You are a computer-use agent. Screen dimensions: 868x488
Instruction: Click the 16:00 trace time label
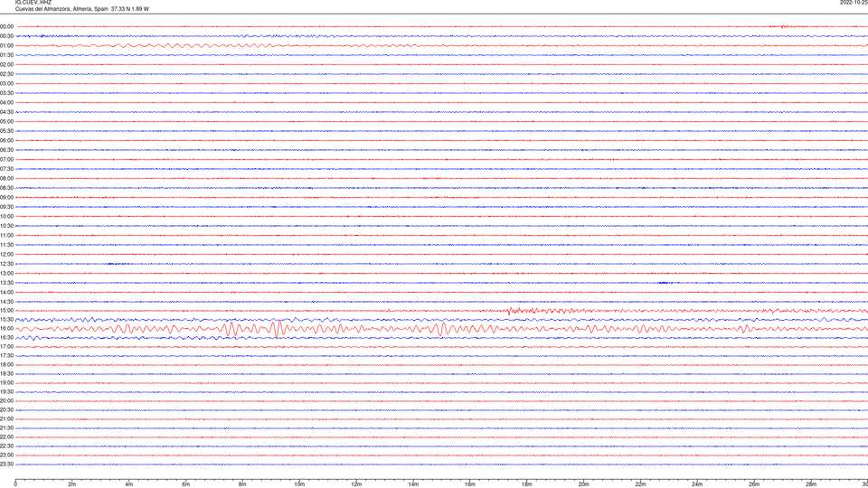[x=6, y=328]
